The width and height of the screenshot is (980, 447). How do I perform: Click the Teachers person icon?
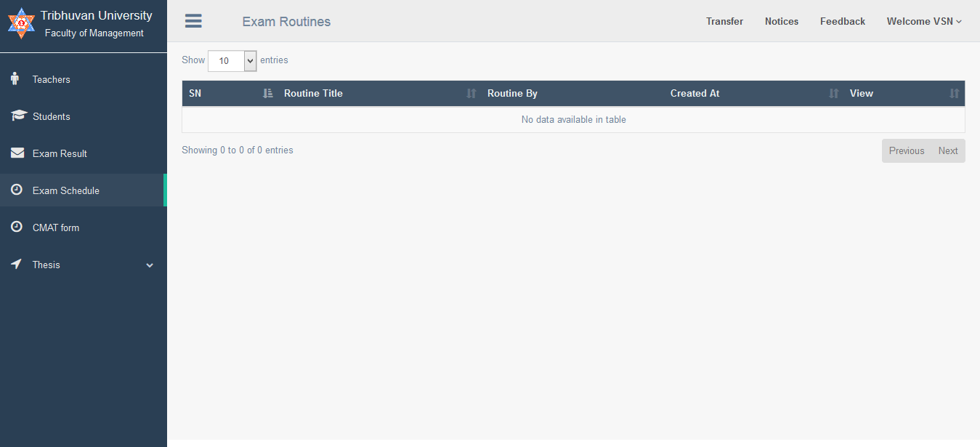pos(15,79)
